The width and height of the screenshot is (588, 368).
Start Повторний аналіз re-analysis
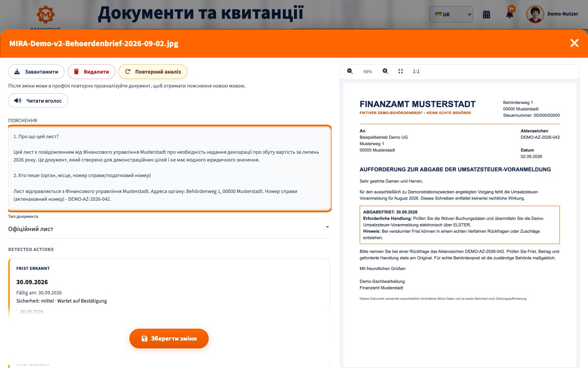pyautogui.click(x=153, y=72)
